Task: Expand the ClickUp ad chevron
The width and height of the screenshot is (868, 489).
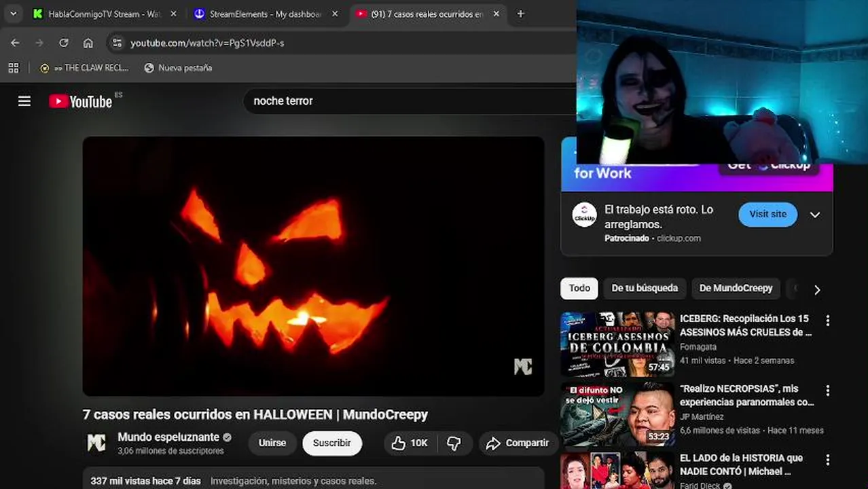Action: (x=815, y=215)
